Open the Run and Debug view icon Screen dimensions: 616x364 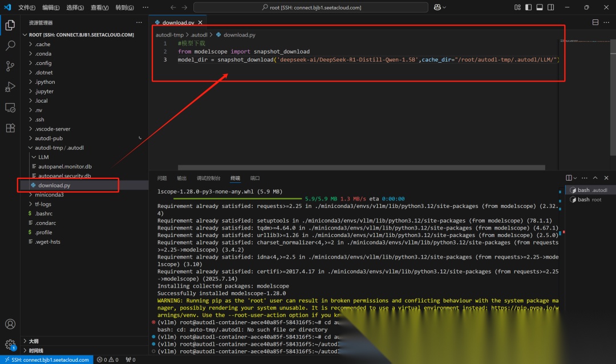10,87
